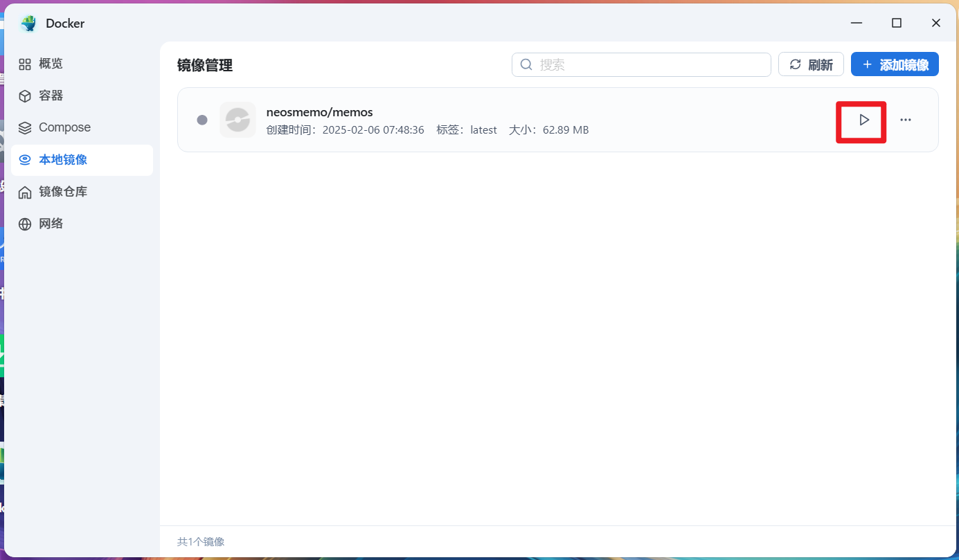Click the 搜索 search input field
This screenshot has width=959, height=560.
coord(641,64)
